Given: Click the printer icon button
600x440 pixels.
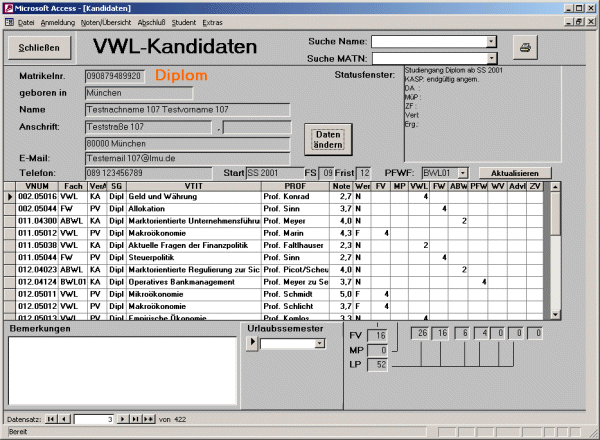Looking at the screenshot, I should pos(526,47).
